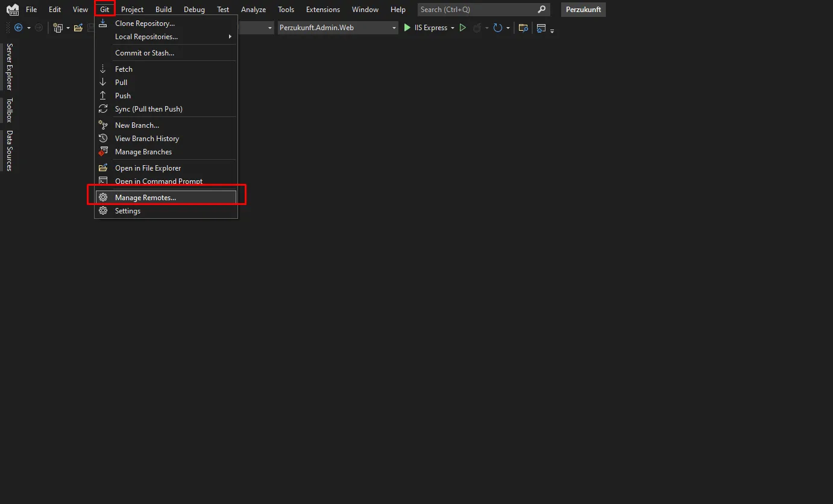Image resolution: width=833 pixels, height=504 pixels.
Task: Choose Open in Command Prompt
Action: tap(166, 181)
